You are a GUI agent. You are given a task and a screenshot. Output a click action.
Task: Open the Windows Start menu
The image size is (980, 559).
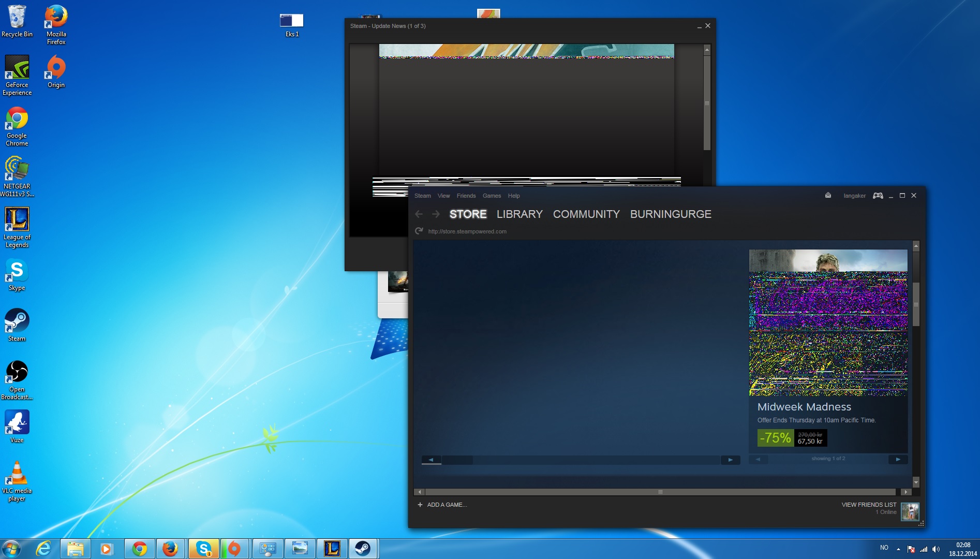pos(11,549)
